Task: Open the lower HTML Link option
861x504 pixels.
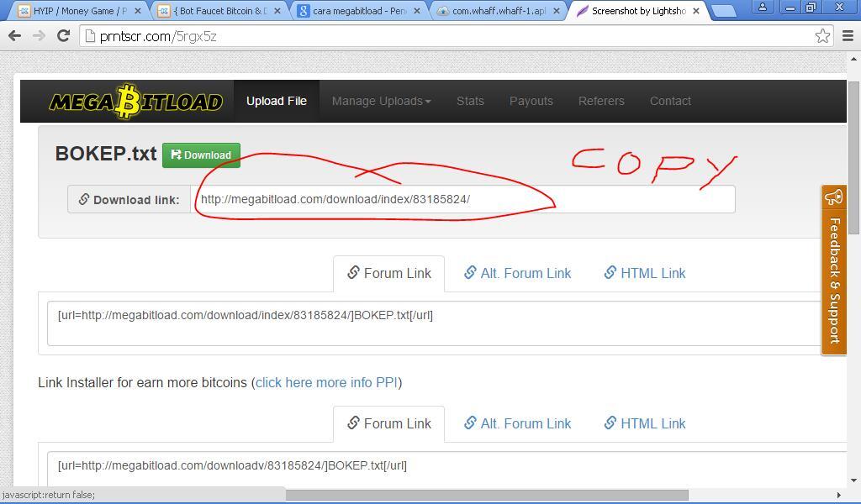Action: click(x=645, y=423)
